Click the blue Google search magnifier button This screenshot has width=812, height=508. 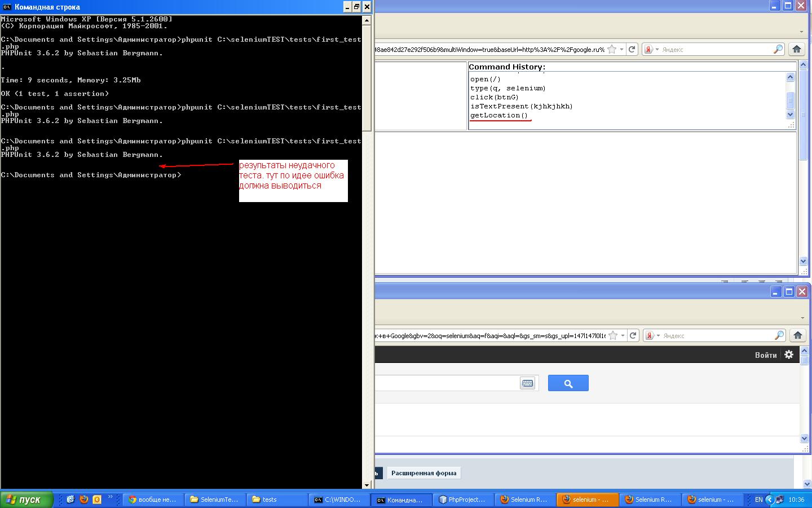(x=568, y=383)
